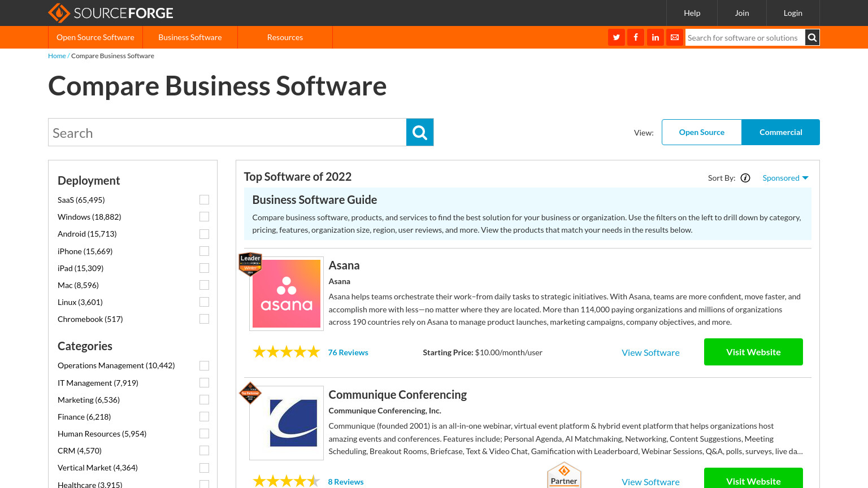Image resolution: width=868 pixels, height=488 pixels.
Task: Check the Linux deployment filter
Action: (204, 302)
